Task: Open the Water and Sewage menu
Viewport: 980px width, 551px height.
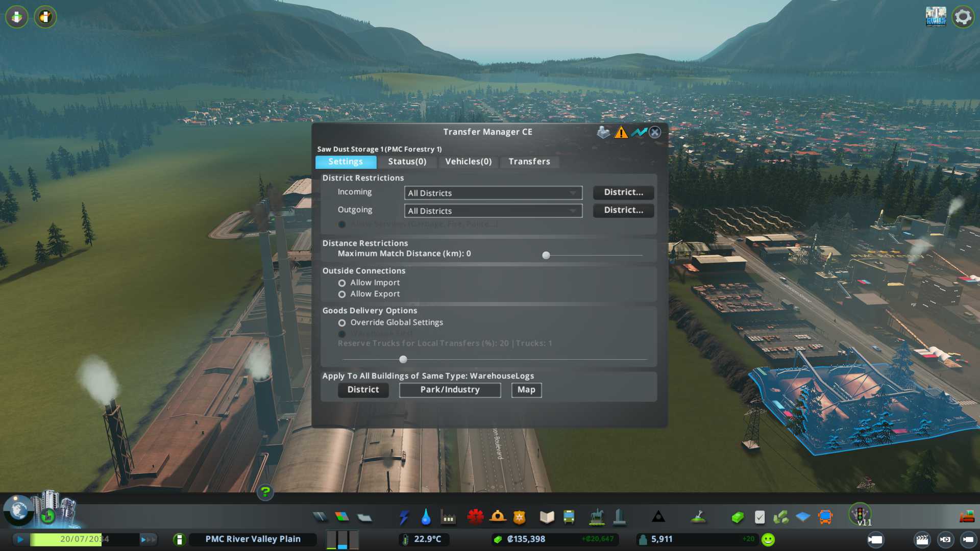Action: 426,517
